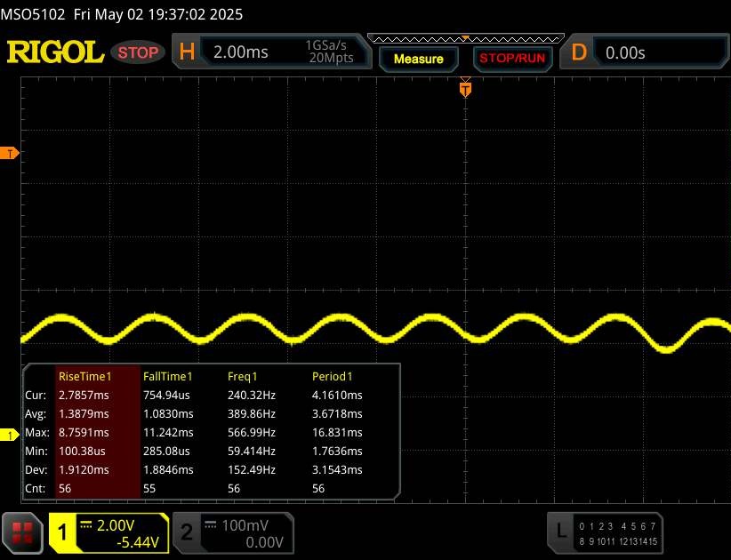Select the 0.00s delay value
Viewport: 731px width, 560px height.
pos(625,52)
